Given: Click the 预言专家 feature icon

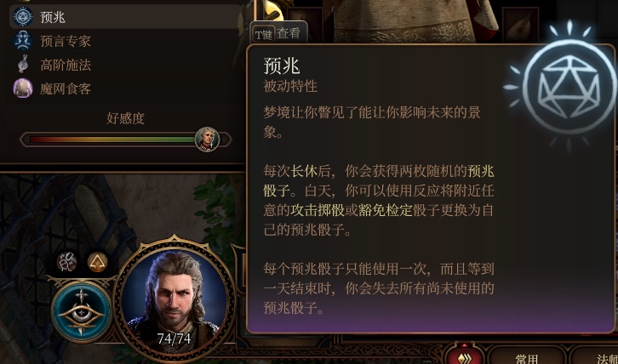Looking at the screenshot, I should tap(23, 41).
